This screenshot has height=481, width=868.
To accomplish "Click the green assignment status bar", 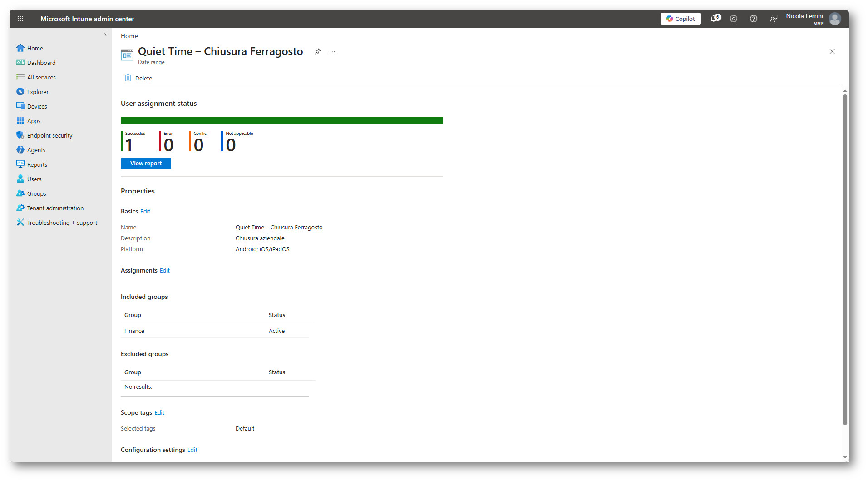I will click(x=282, y=120).
